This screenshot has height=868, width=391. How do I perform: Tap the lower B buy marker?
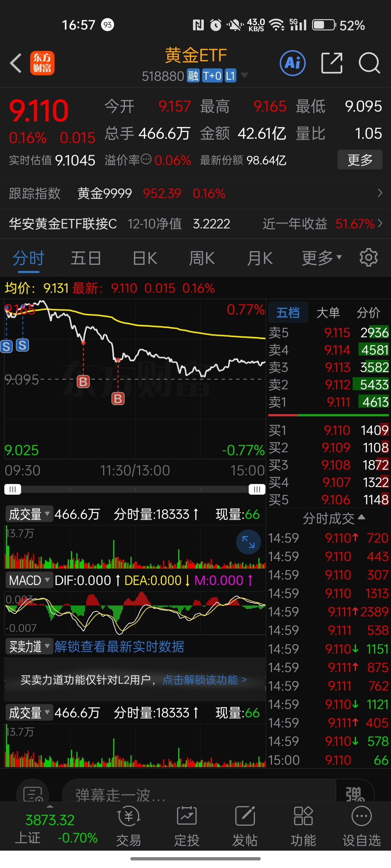coord(118,399)
